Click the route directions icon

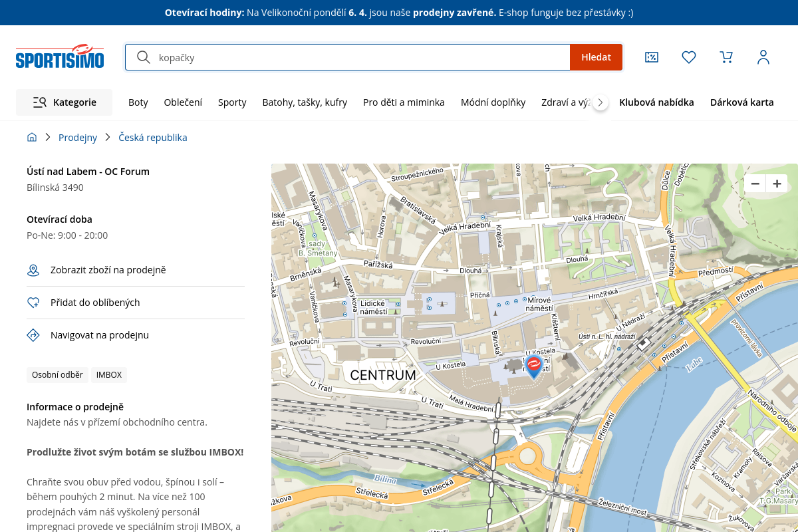click(33, 335)
